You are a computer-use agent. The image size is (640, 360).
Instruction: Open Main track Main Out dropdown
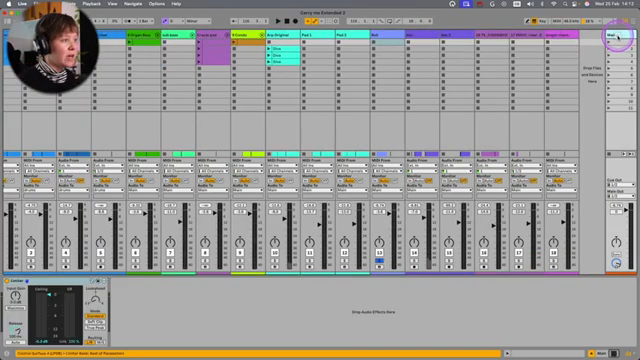click(620, 196)
